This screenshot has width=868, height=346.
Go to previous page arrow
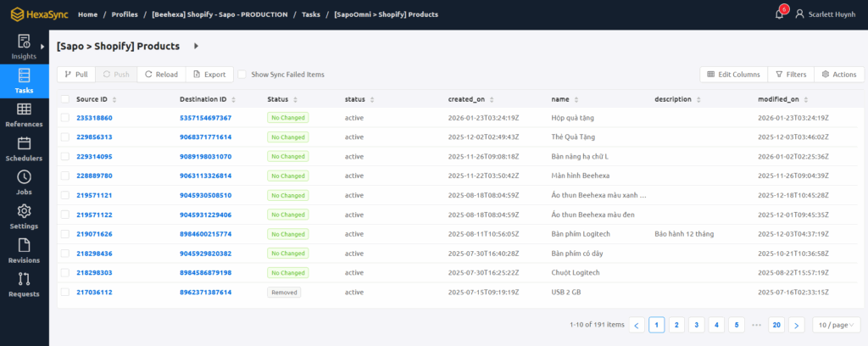click(637, 325)
